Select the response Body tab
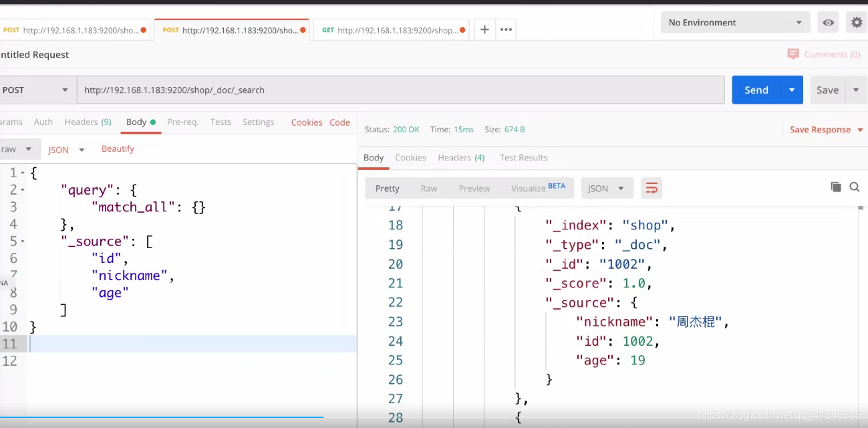868x428 pixels. pyautogui.click(x=374, y=157)
